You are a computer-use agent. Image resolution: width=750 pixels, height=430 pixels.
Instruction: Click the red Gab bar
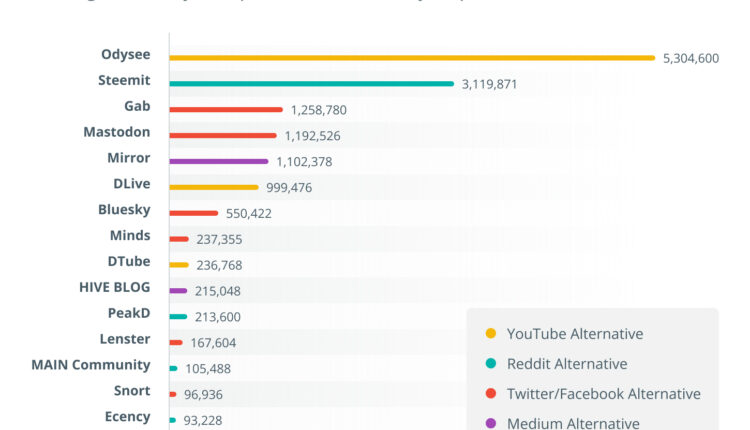(x=227, y=110)
